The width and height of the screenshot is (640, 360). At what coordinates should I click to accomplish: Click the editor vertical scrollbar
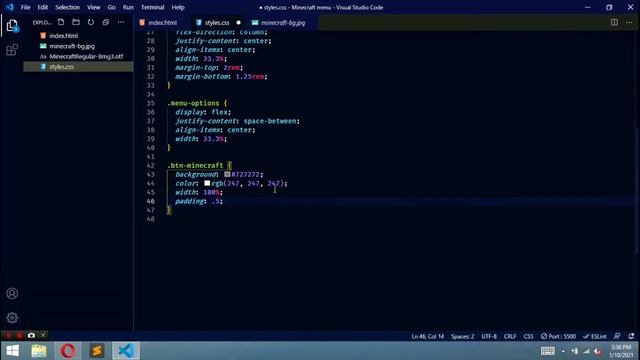637,192
